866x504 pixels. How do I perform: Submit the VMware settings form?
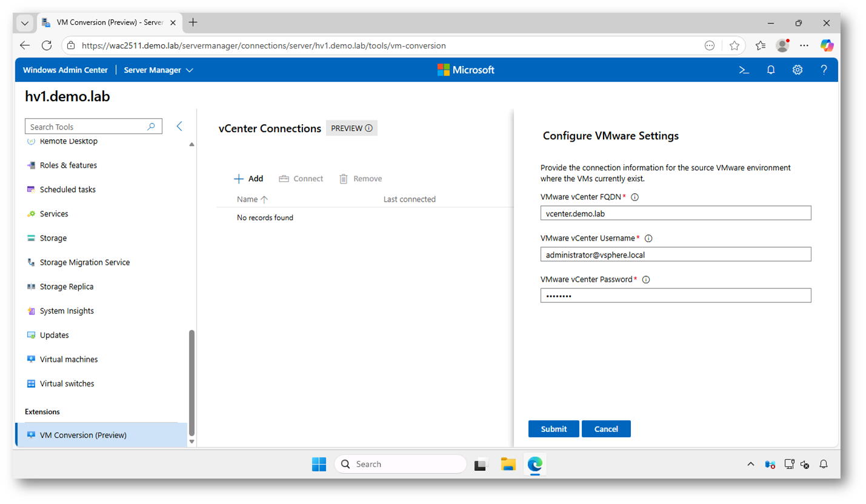(553, 429)
